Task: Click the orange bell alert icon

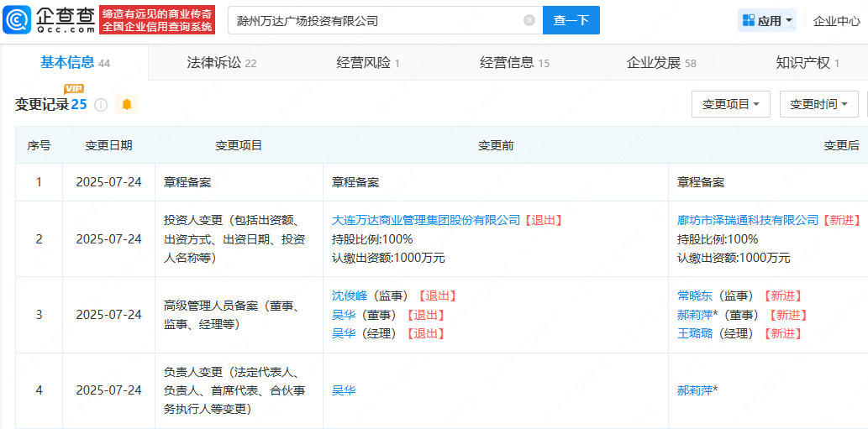Action: click(x=127, y=104)
